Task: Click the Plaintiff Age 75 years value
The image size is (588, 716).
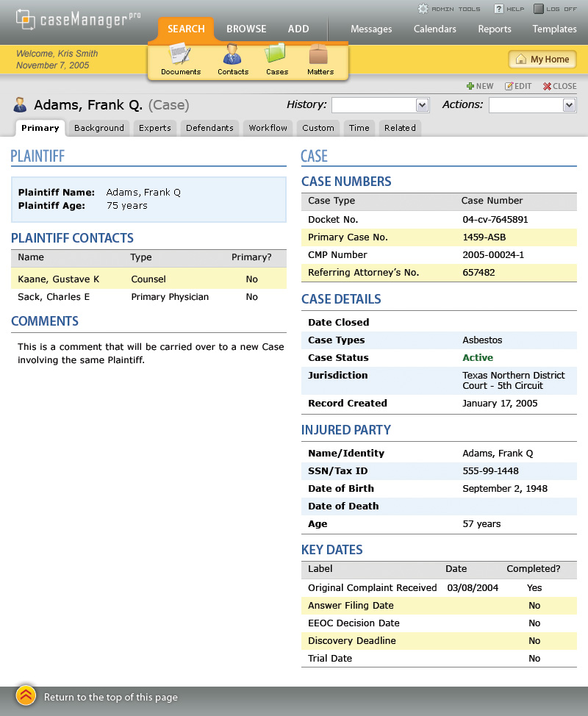Action: (x=127, y=206)
